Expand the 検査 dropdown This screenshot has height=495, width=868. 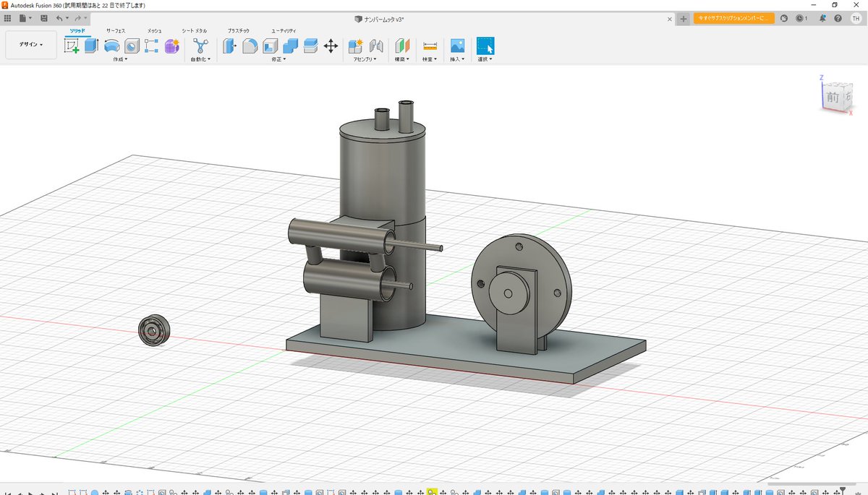(x=430, y=59)
